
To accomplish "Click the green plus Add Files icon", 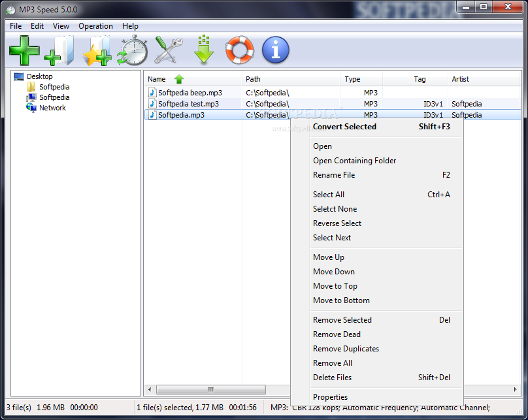I will pos(24,50).
